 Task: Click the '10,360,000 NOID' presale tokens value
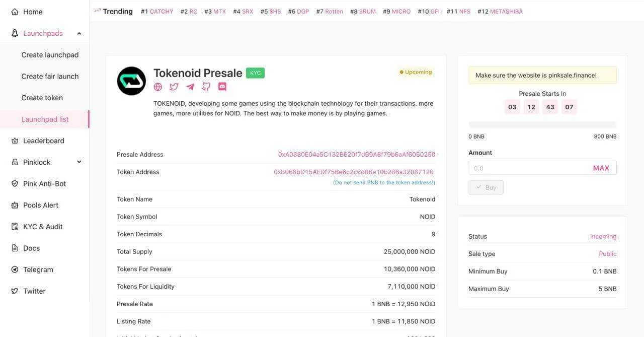(410, 269)
